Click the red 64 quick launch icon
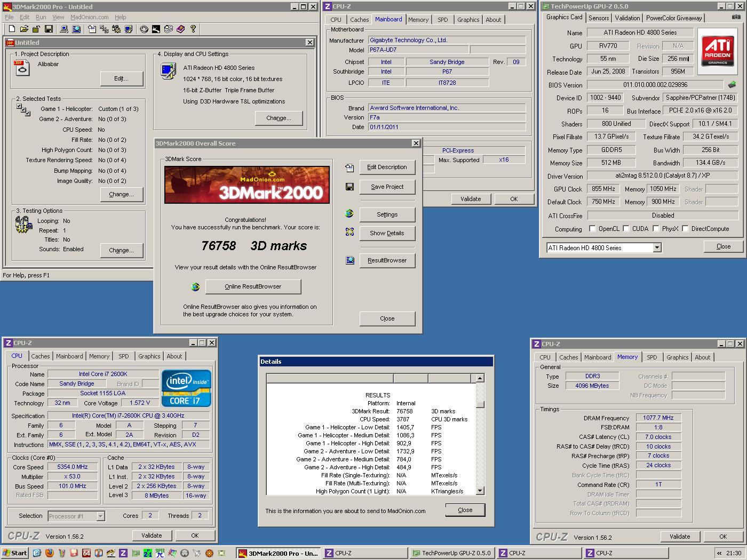 pos(86,553)
